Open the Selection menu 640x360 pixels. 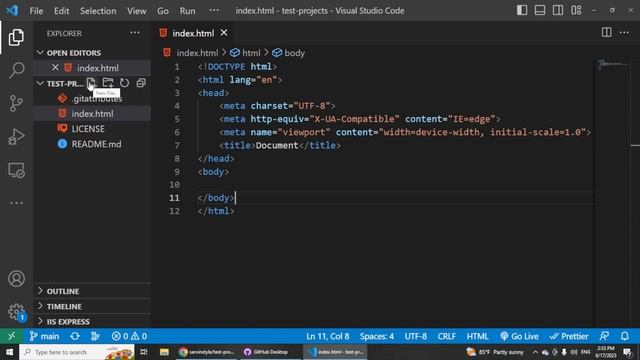click(98, 11)
